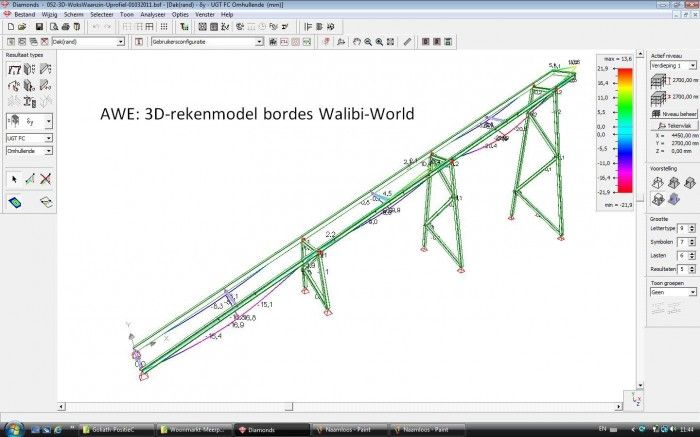
Task: Adjust the Symbolen size stepper
Action: (x=692, y=242)
